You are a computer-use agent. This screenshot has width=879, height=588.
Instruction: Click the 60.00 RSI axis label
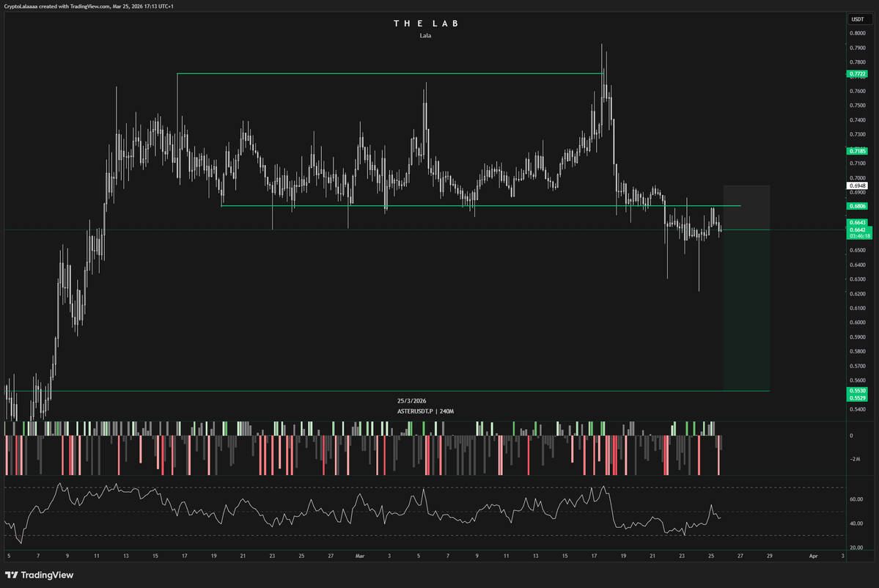[856, 499]
